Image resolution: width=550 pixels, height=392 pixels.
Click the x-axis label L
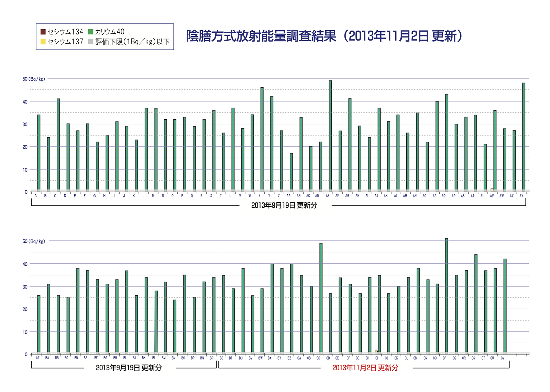[143, 196]
